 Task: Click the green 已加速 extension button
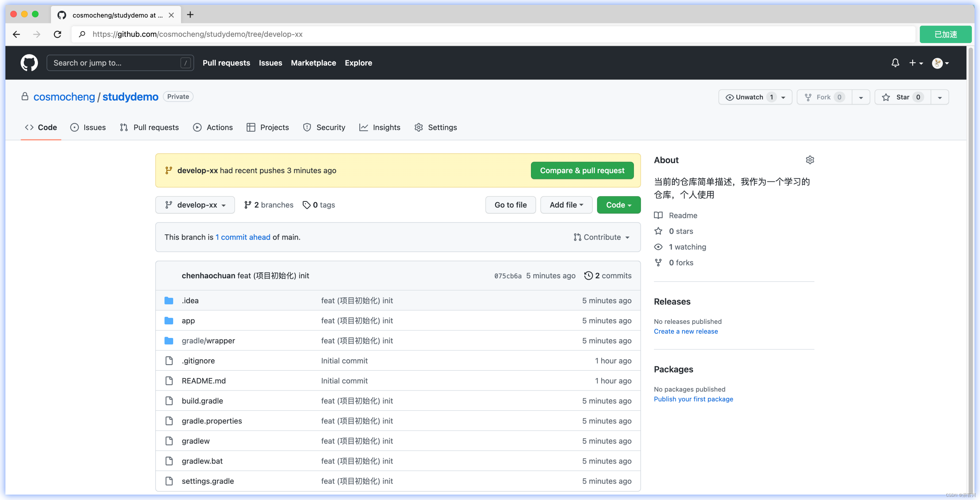coord(945,34)
